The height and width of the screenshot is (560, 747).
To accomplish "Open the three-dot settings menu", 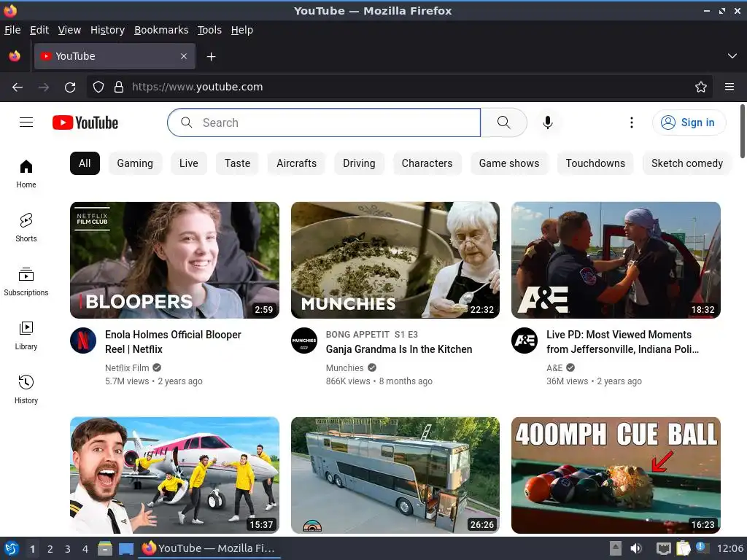I will [x=632, y=122].
